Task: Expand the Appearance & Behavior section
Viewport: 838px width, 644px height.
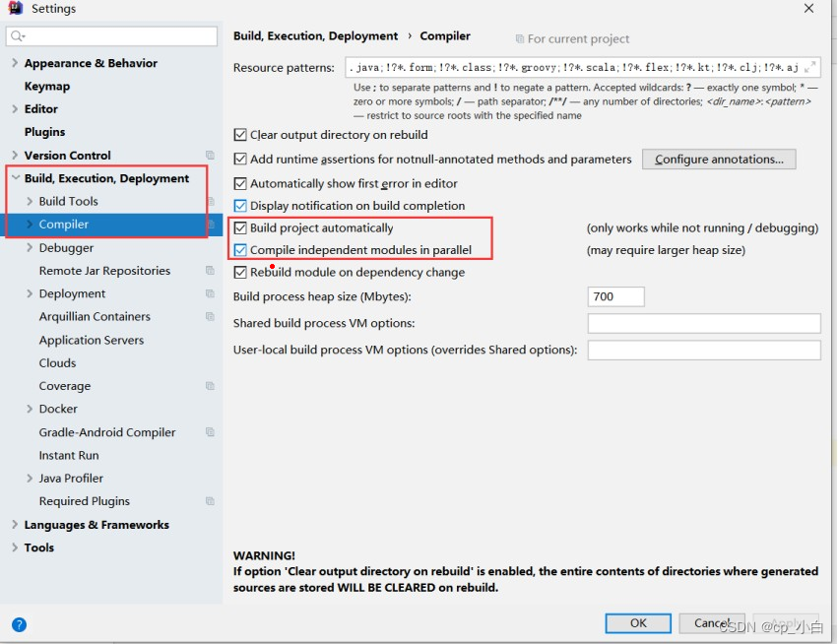Action: [x=15, y=63]
